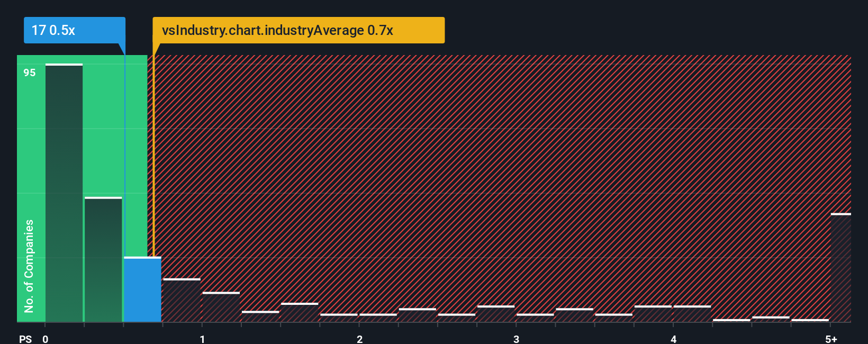This screenshot has height=344, width=868.
Task: Click the x-axis label '5+'
Action: 831,339
